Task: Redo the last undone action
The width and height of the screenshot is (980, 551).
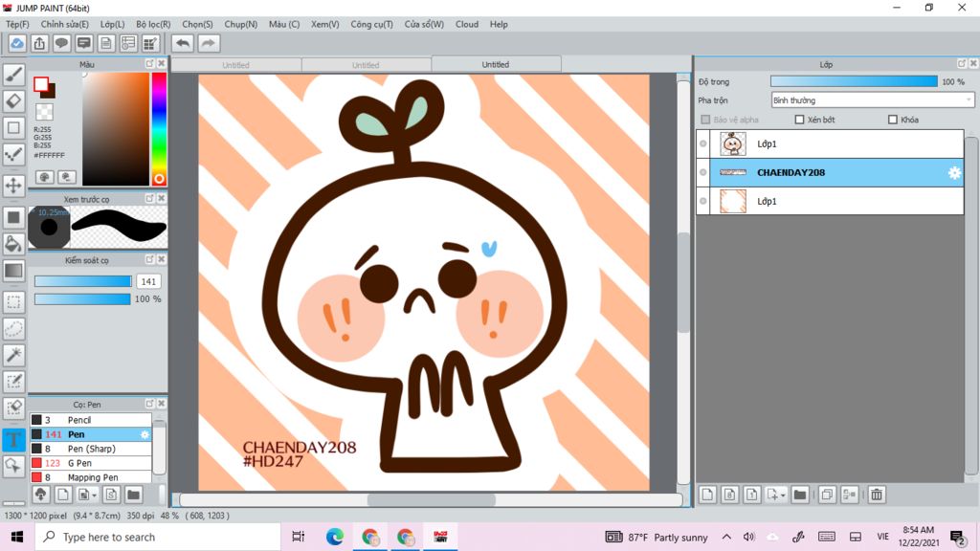Action: (209, 43)
